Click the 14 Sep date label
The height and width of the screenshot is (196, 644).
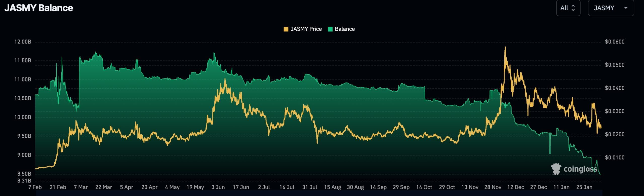tap(378, 187)
